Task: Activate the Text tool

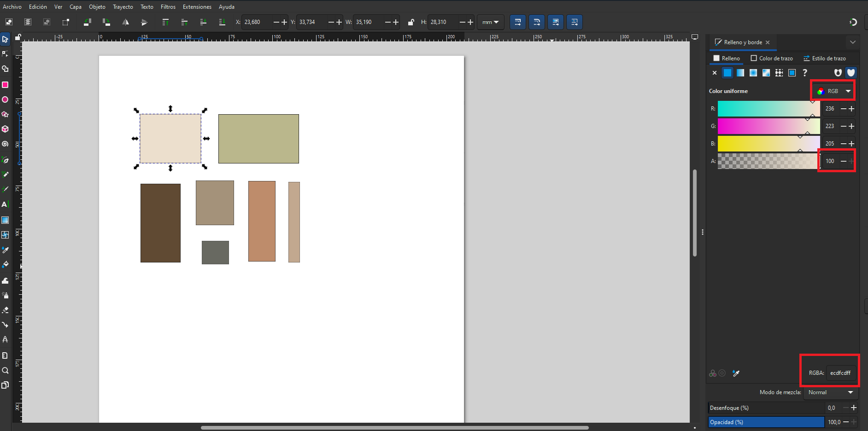Action: click(x=5, y=204)
